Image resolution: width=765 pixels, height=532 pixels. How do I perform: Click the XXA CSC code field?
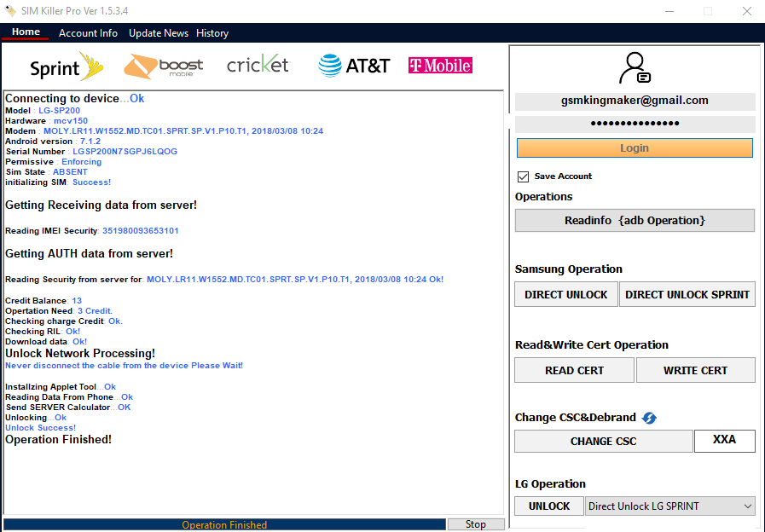click(x=725, y=440)
